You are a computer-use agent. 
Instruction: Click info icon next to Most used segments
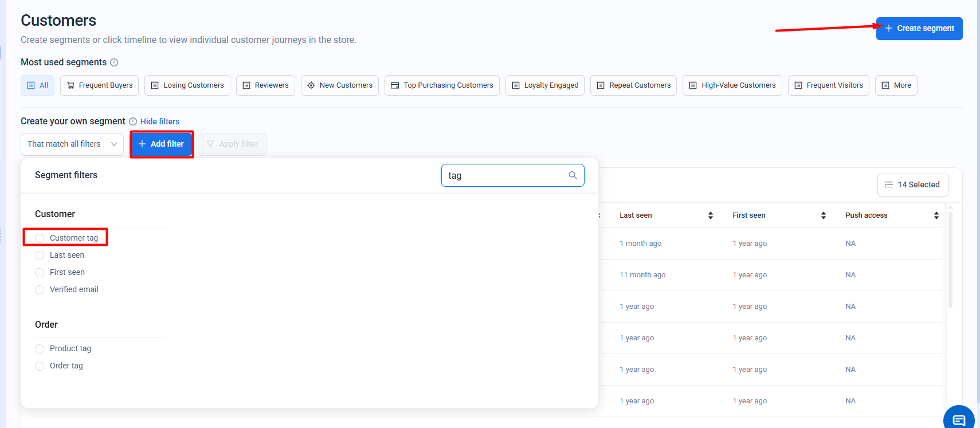(114, 62)
